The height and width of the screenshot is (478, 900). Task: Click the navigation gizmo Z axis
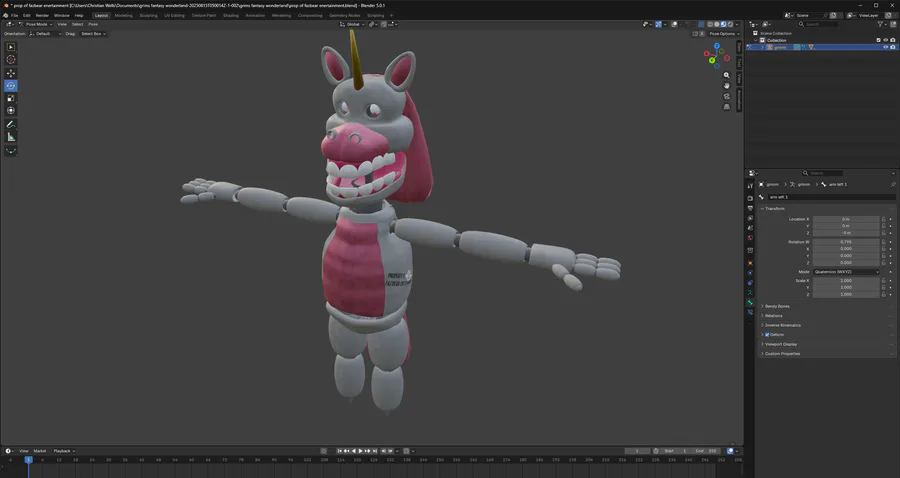point(716,46)
